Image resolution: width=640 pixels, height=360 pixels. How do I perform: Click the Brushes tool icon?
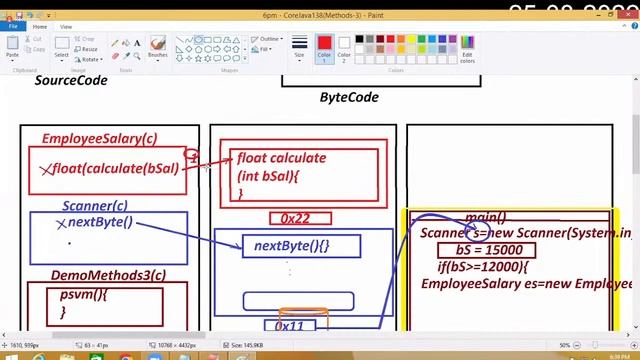pyautogui.click(x=158, y=43)
